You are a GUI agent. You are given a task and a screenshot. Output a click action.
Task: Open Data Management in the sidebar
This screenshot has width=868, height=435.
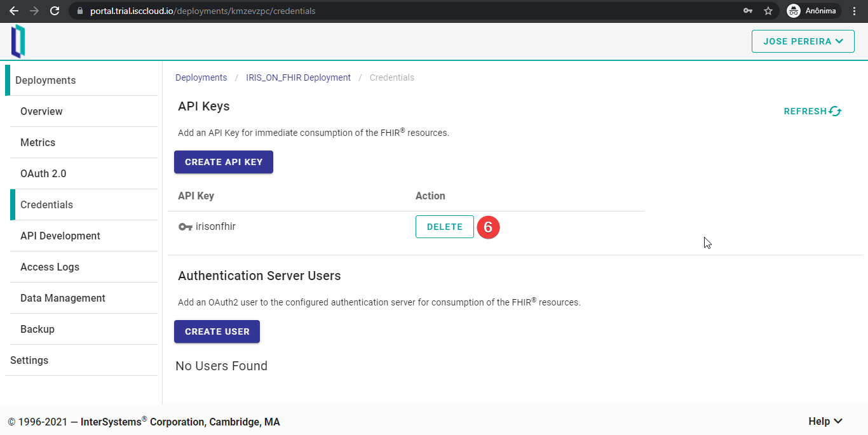pyautogui.click(x=84, y=298)
